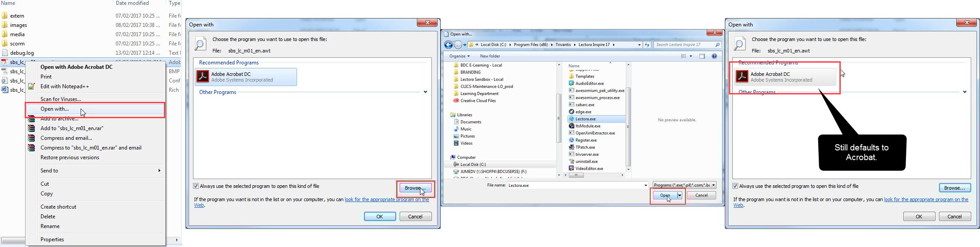Viewport: 980px width, 247px height.
Task: Open the view options dropdown arrow
Action: [690, 56]
